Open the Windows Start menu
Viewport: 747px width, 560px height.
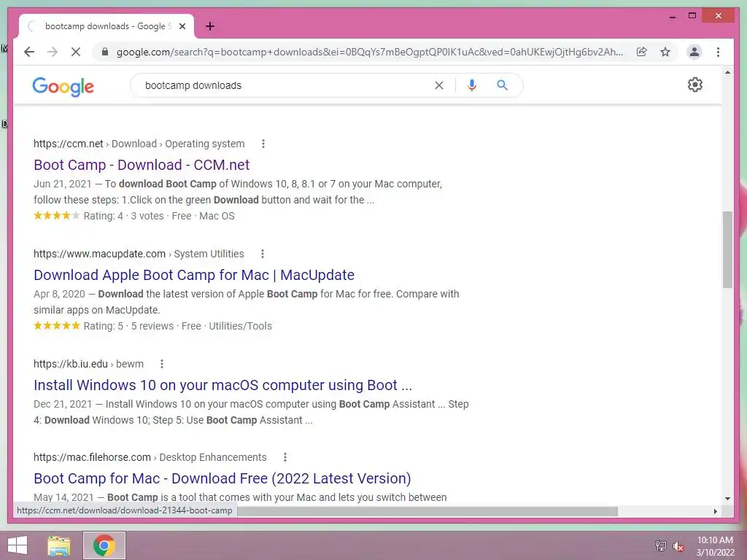(x=18, y=545)
